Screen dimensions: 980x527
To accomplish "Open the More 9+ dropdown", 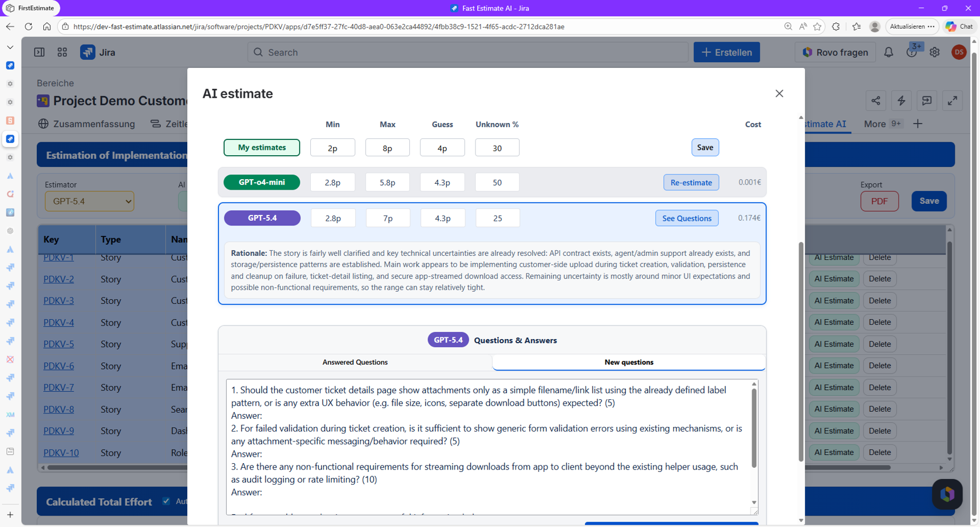I will point(881,124).
